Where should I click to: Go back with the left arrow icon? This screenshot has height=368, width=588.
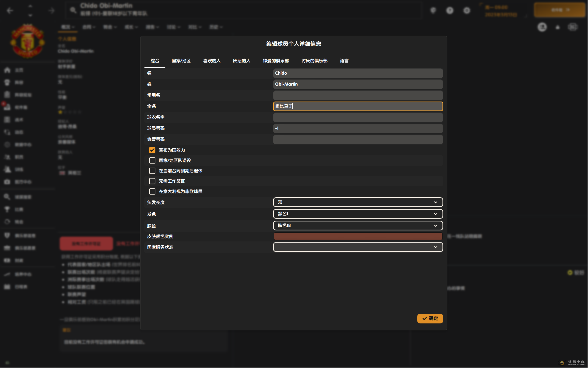pos(10,11)
